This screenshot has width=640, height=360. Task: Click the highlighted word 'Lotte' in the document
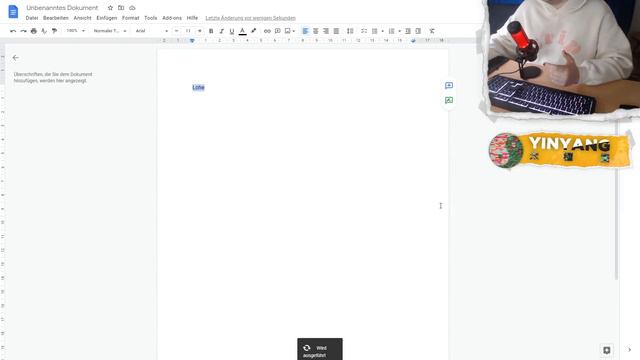[198, 87]
